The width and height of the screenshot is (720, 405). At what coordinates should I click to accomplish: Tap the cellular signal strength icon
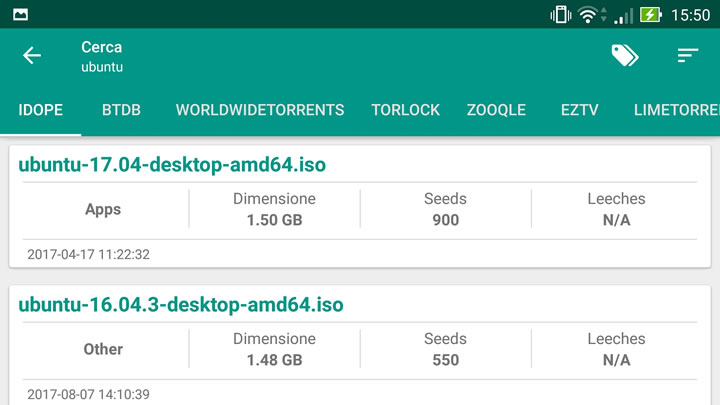click(624, 16)
